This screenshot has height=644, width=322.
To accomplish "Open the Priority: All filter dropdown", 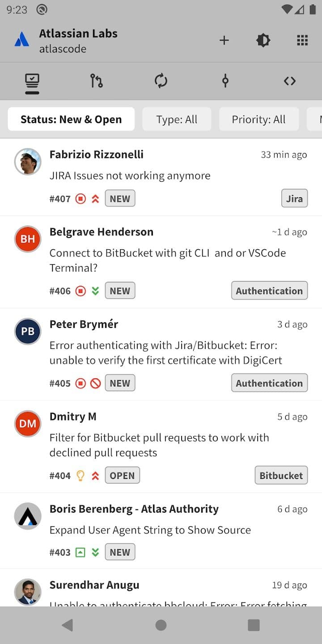I will coord(259,119).
